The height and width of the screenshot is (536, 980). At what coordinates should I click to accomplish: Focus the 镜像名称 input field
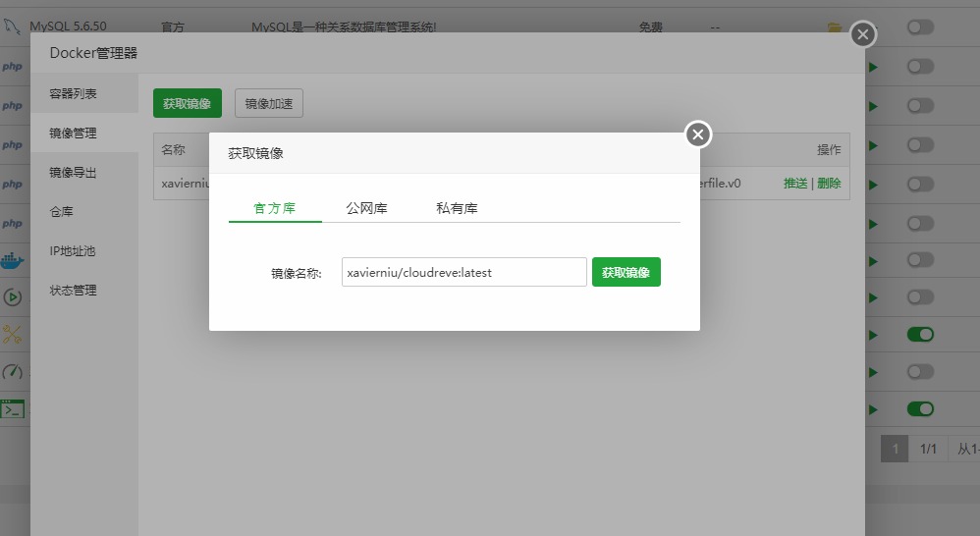tap(464, 272)
